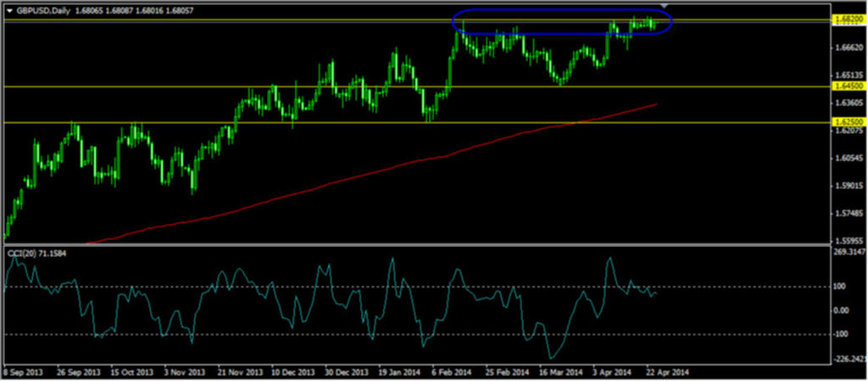Click the 1.59015 price scale value

point(849,186)
